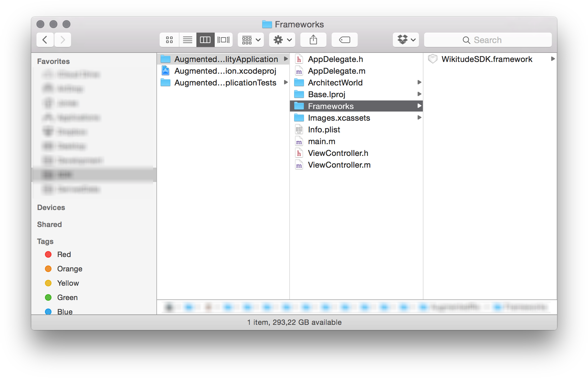Click the main.m file icon
The image size is (588, 378).
pos(299,141)
